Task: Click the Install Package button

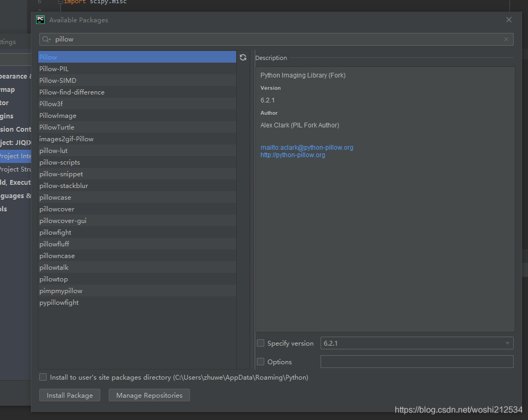Action: point(70,395)
